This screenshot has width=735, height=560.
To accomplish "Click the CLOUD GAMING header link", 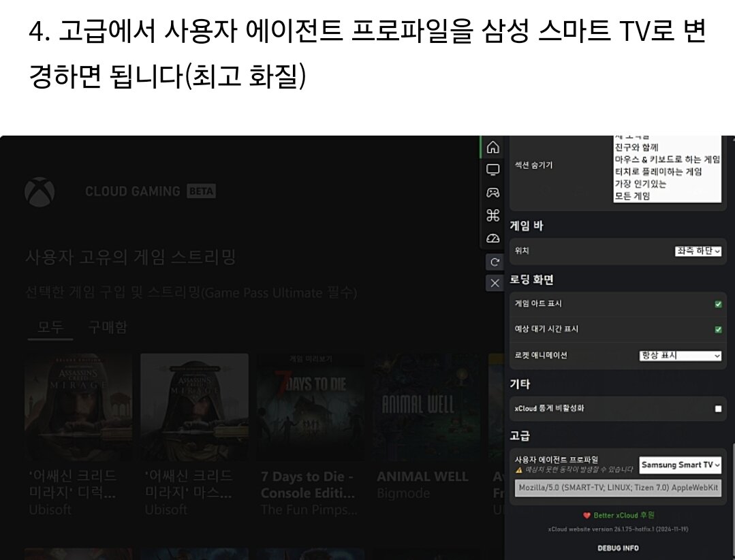I will coord(133,191).
